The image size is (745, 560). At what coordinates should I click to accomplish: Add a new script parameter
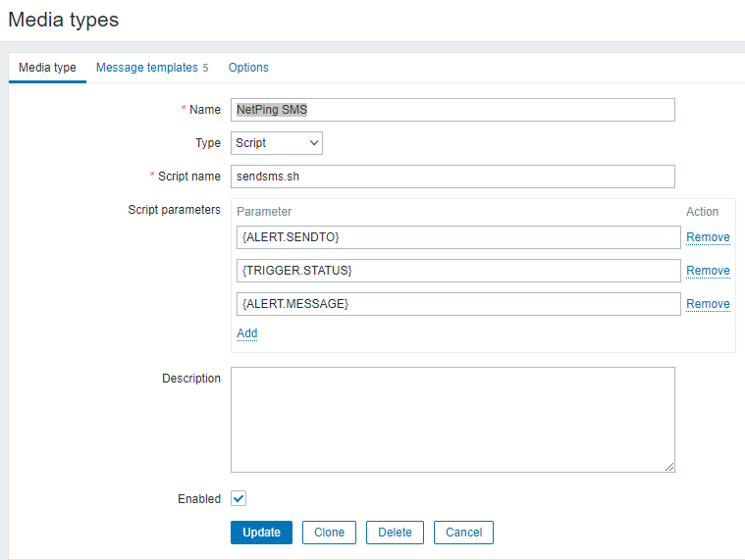(247, 333)
